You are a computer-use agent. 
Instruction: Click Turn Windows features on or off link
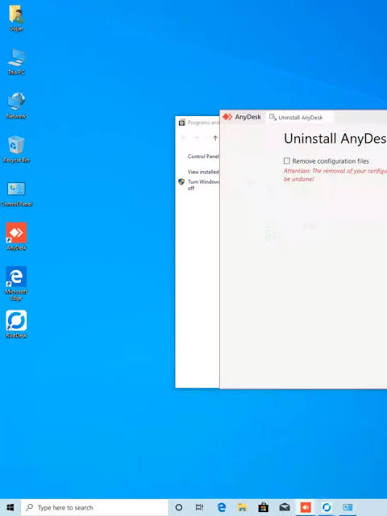(x=203, y=185)
